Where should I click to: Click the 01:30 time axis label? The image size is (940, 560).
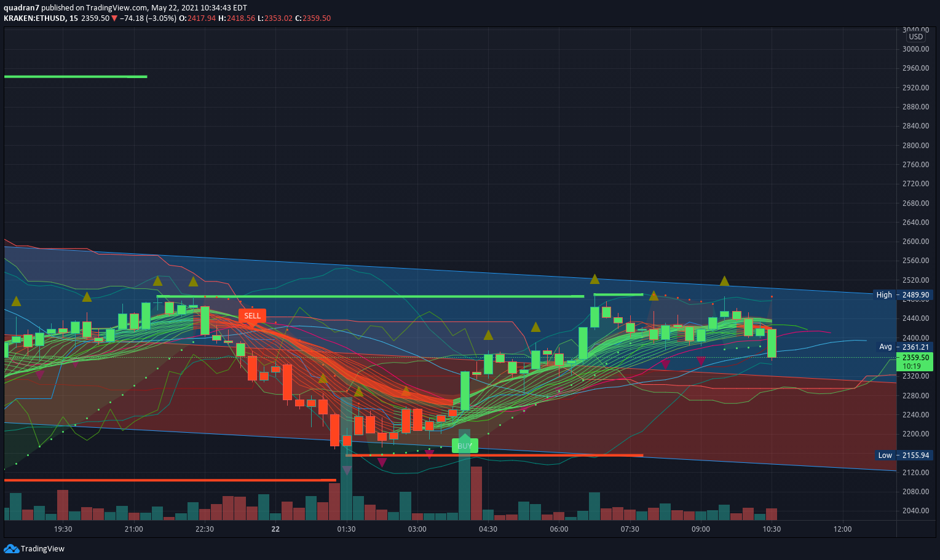click(x=346, y=529)
